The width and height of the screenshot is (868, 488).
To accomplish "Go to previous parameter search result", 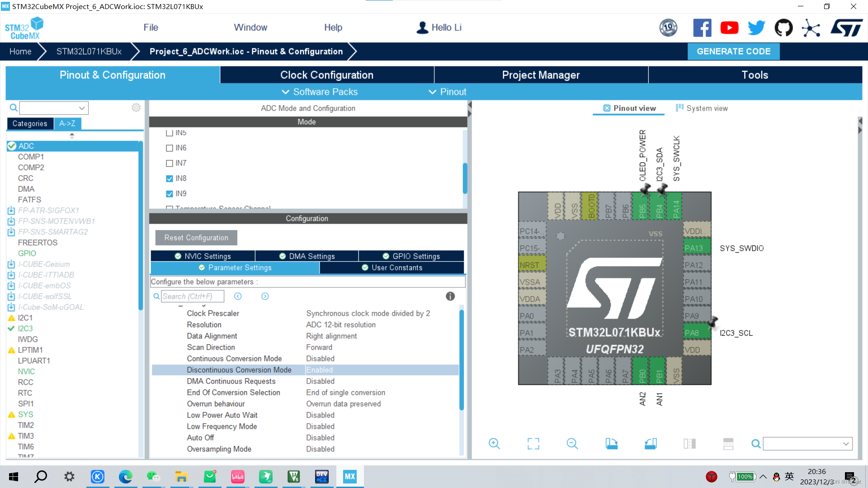I will coord(238,296).
